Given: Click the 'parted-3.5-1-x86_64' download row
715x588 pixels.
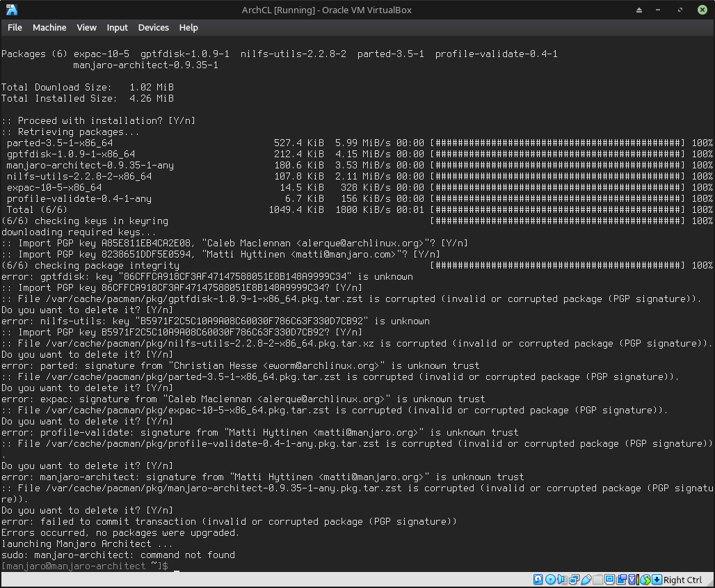Looking at the screenshot, I should point(360,143).
